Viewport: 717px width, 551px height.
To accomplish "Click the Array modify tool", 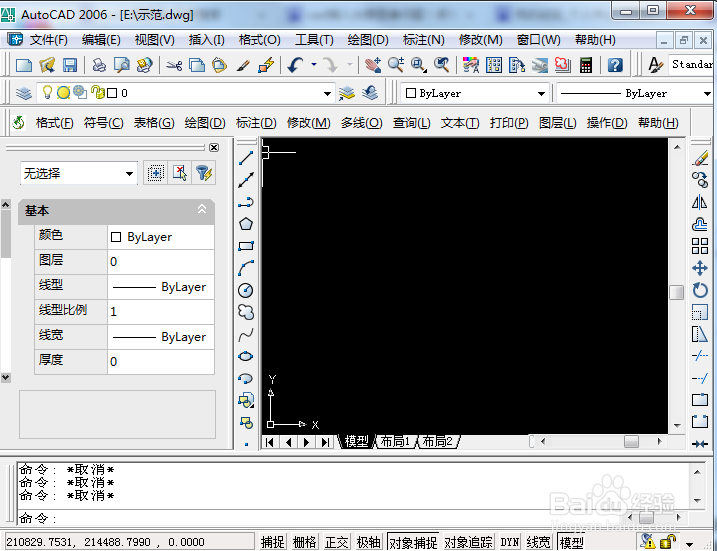I will 700,246.
